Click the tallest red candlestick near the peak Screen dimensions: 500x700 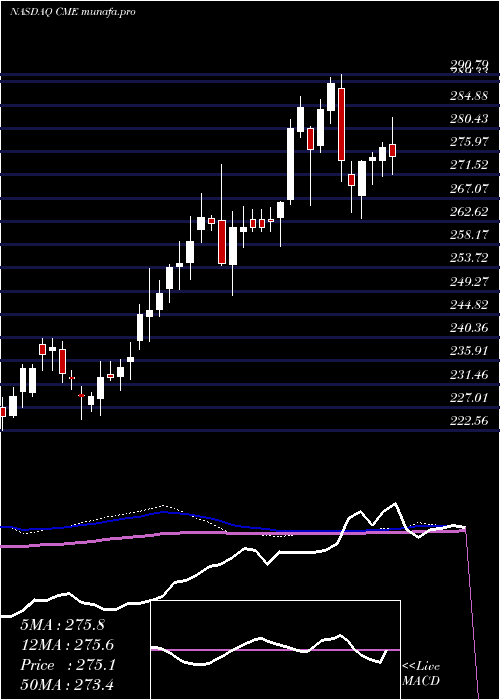342,124
